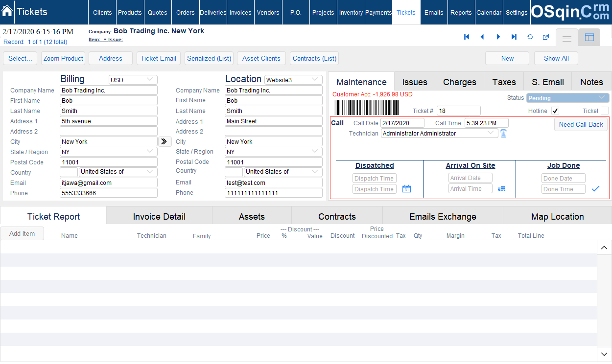
Task: Open the Taxes tab
Action: [504, 82]
